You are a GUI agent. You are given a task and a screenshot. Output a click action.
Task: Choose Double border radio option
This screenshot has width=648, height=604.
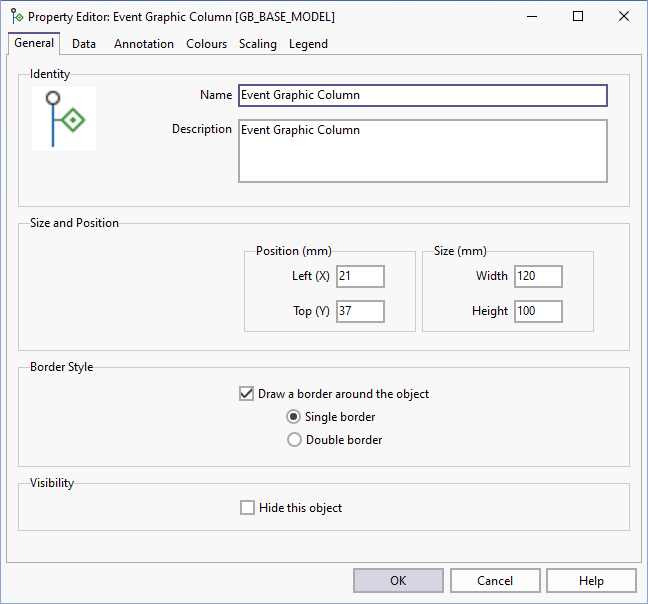(x=294, y=440)
